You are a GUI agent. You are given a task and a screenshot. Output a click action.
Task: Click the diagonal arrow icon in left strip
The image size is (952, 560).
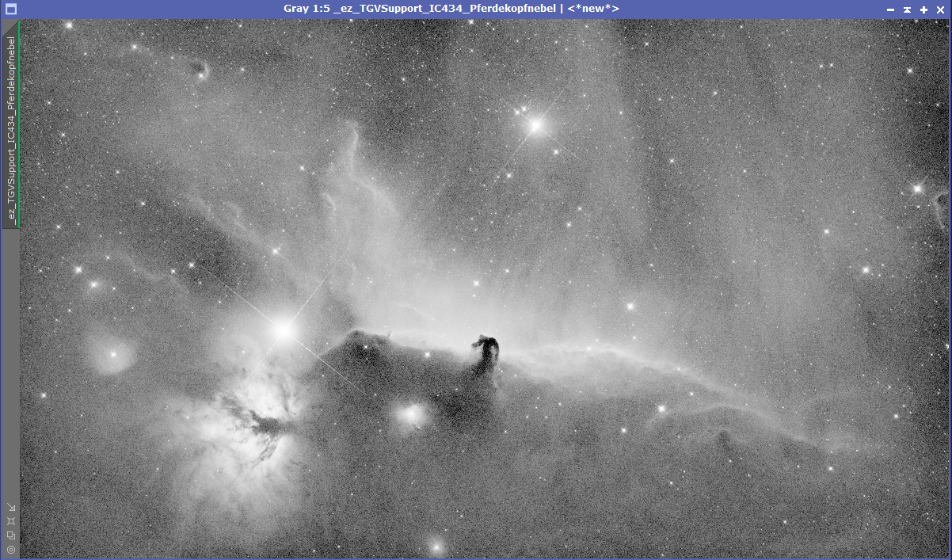[x=10, y=507]
